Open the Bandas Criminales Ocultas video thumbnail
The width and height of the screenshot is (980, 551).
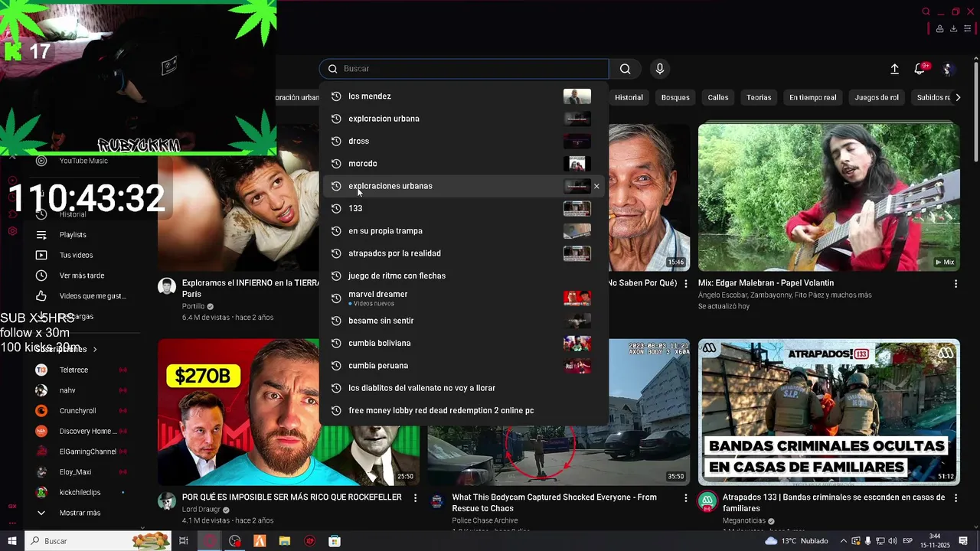point(829,412)
